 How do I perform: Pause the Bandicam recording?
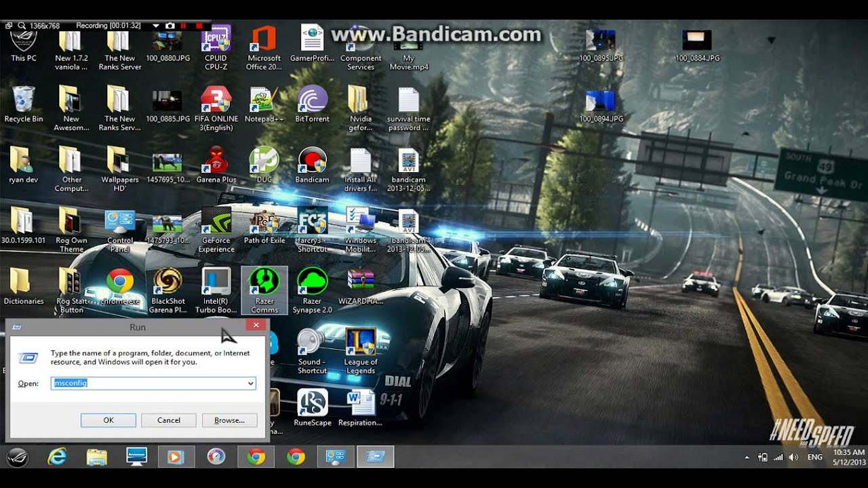(184, 26)
